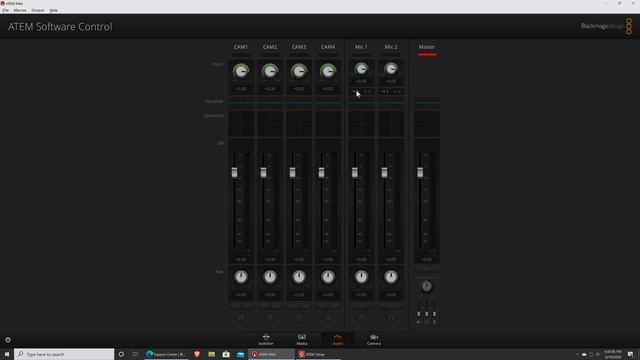Open the Help menu
Image resolution: width=640 pixels, height=360 pixels.
(x=53, y=10)
